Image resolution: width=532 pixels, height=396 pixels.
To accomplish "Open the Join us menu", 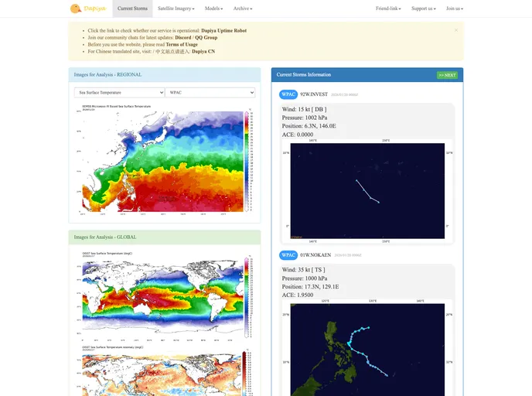I will 454,9.
